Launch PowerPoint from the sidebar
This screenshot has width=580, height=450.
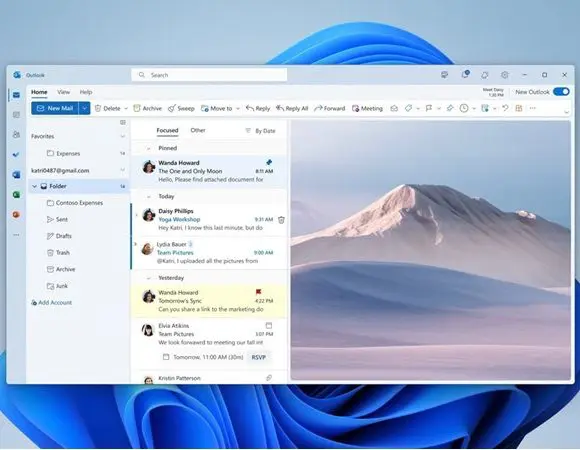pos(16,214)
